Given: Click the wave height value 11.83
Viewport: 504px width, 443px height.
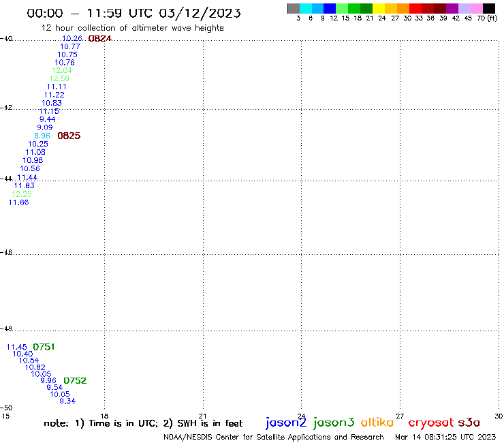Looking at the screenshot, I should [x=24, y=185].
